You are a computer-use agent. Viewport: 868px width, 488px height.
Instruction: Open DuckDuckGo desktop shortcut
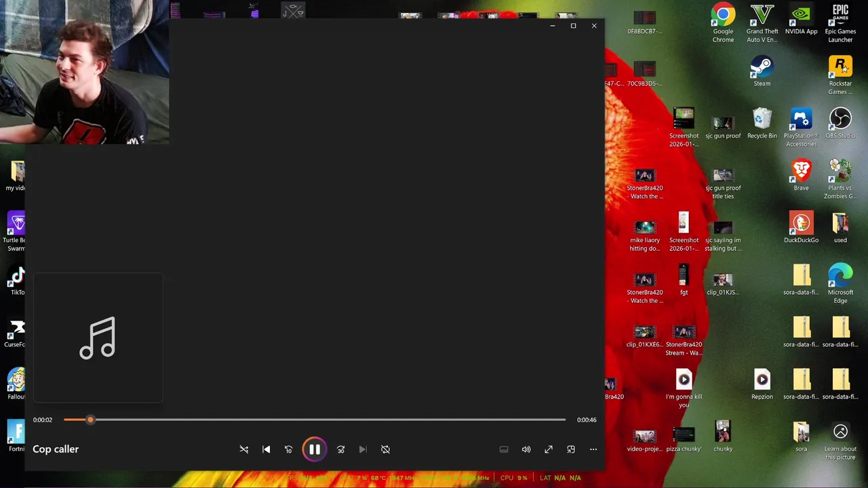click(x=802, y=228)
